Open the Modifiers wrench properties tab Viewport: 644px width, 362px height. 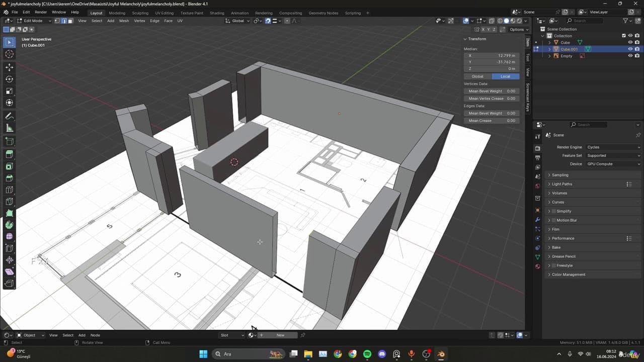coord(537,220)
